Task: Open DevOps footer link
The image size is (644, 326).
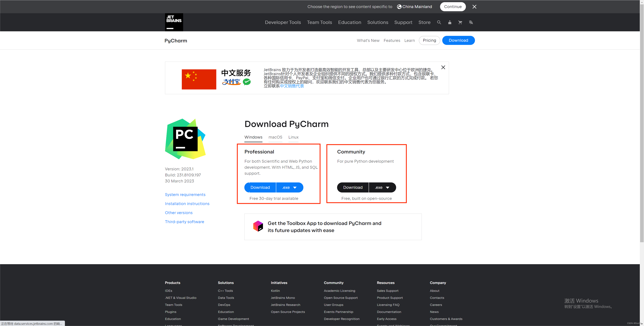Action: tap(224, 305)
